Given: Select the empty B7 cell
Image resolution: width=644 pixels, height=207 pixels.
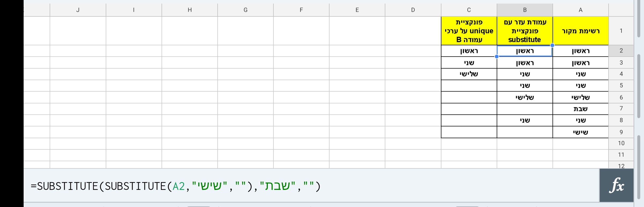Looking at the screenshot, I should pos(525,108).
